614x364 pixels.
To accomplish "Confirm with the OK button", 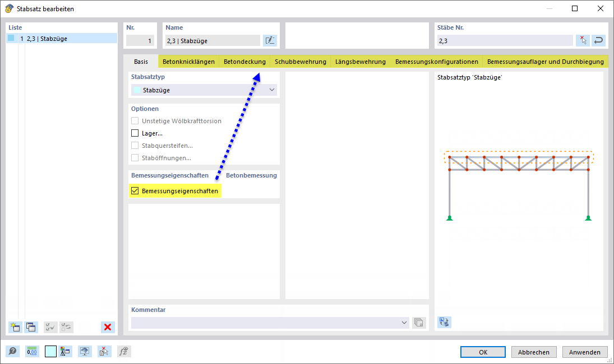I will tap(483, 352).
